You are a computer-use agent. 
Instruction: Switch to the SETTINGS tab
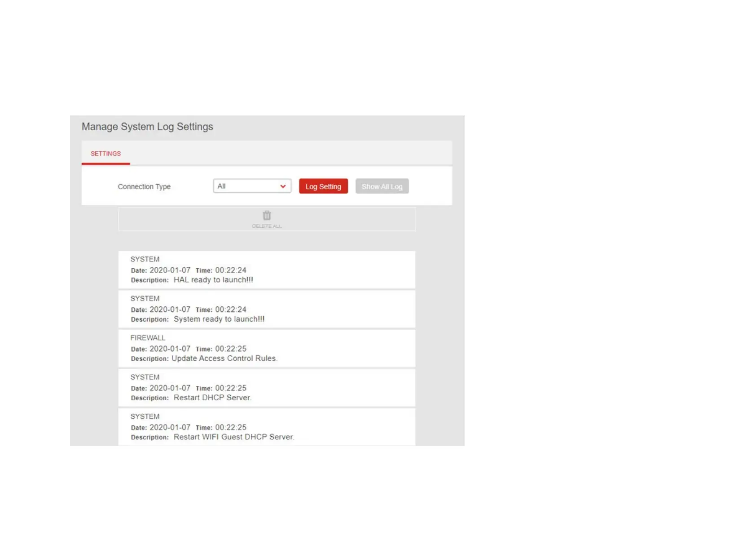pos(105,154)
